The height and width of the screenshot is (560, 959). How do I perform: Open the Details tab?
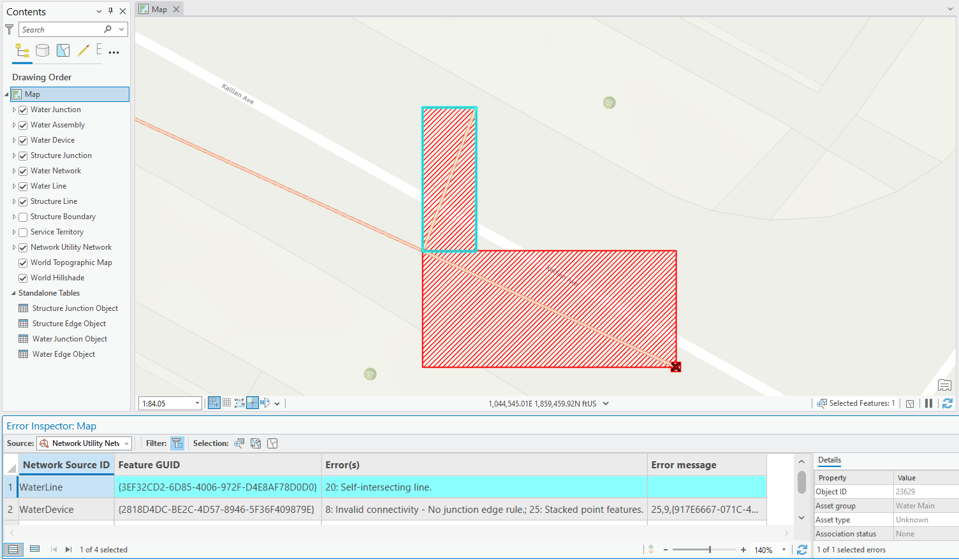pyautogui.click(x=829, y=460)
